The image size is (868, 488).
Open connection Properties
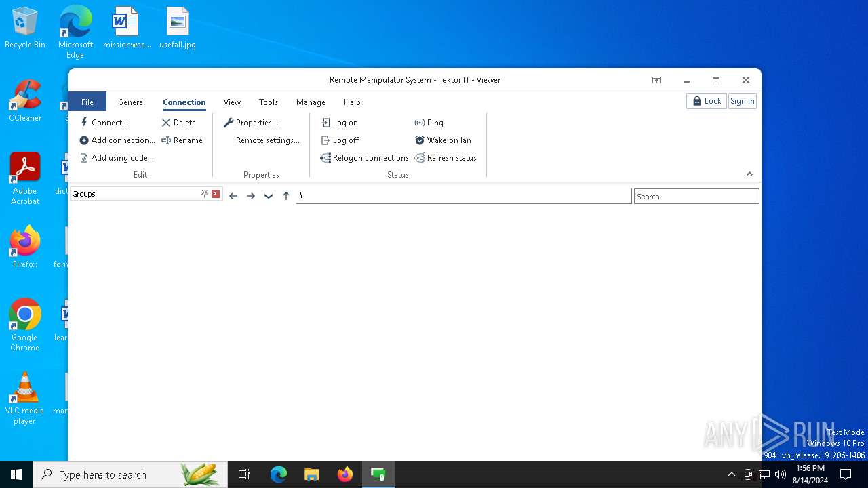click(251, 123)
